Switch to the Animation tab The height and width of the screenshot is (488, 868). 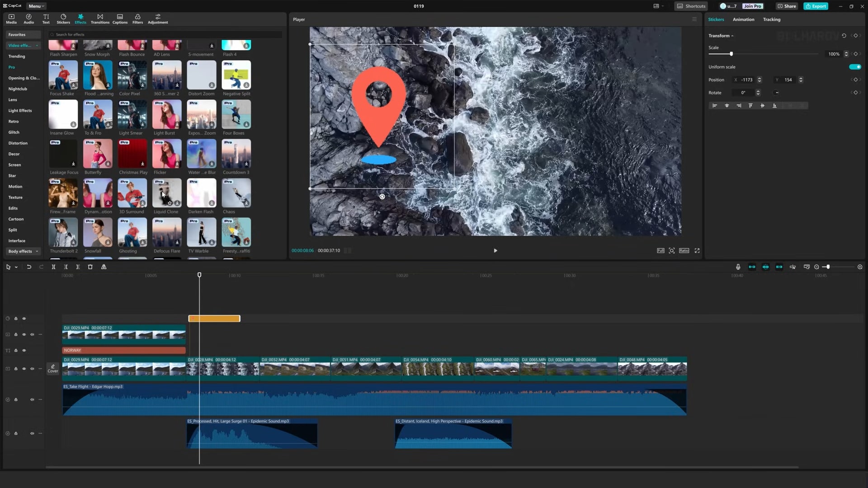pyautogui.click(x=743, y=19)
